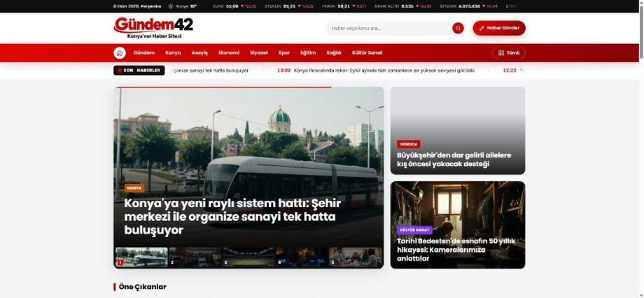This screenshot has width=644, height=298.
Task: Open the Siyaset section
Action: pos(259,53)
